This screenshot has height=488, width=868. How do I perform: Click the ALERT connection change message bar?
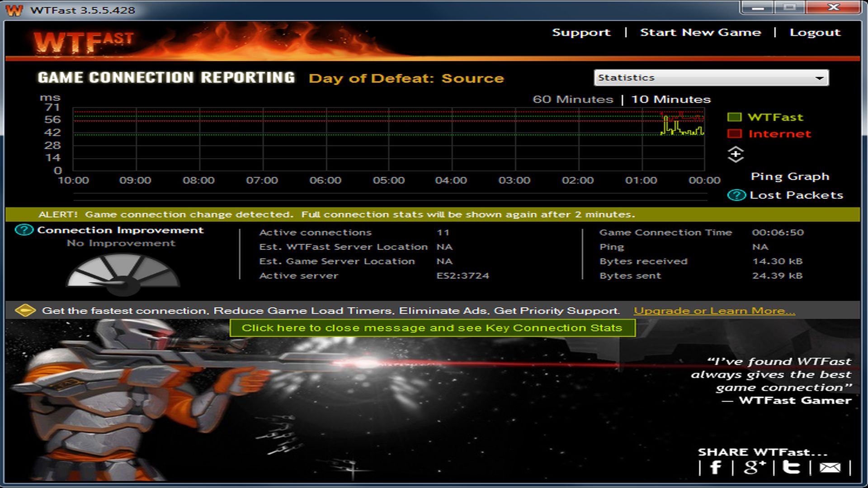click(433, 215)
